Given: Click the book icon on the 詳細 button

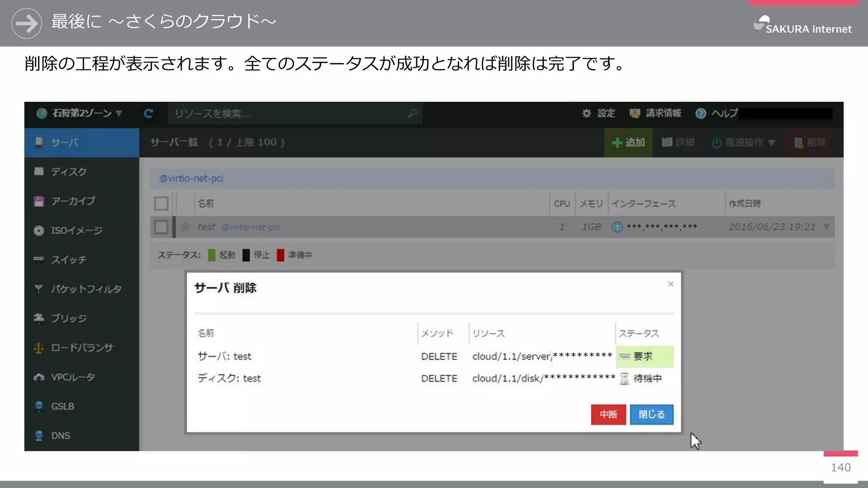Looking at the screenshot, I should click(x=667, y=142).
